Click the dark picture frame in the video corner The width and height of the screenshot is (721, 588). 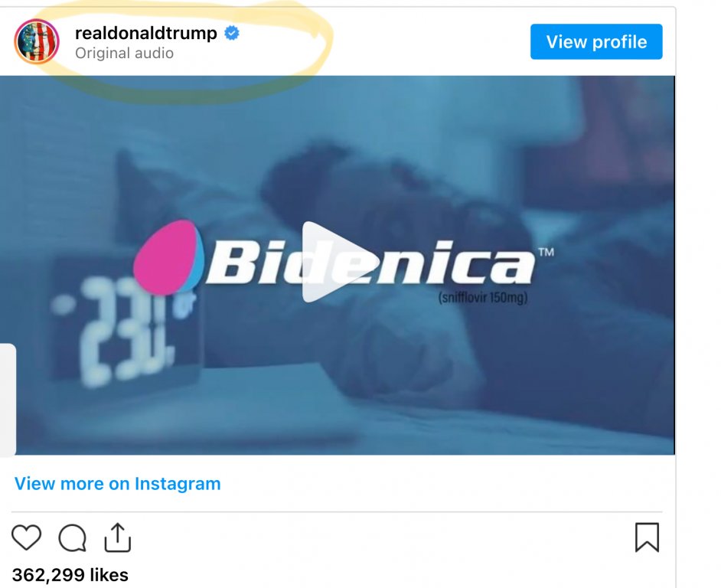(x=598, y=133)
